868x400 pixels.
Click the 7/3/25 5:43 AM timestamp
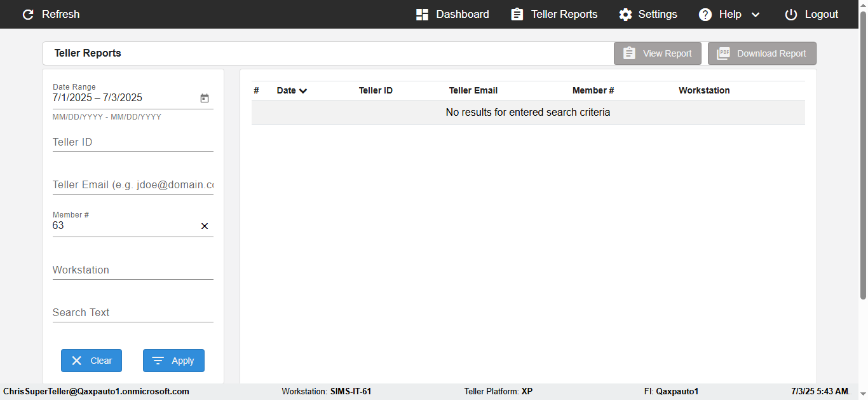pos(820,391)
